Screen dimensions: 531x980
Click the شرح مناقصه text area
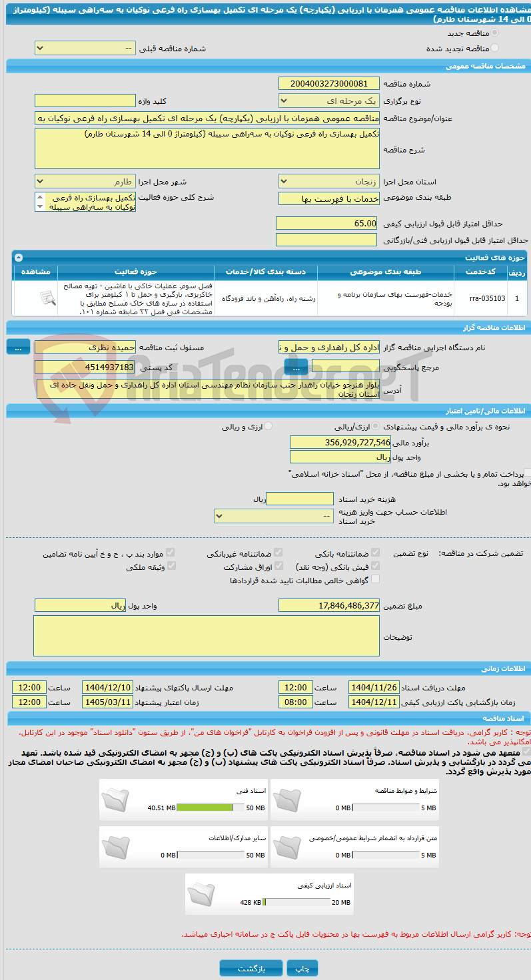point(207,148)
